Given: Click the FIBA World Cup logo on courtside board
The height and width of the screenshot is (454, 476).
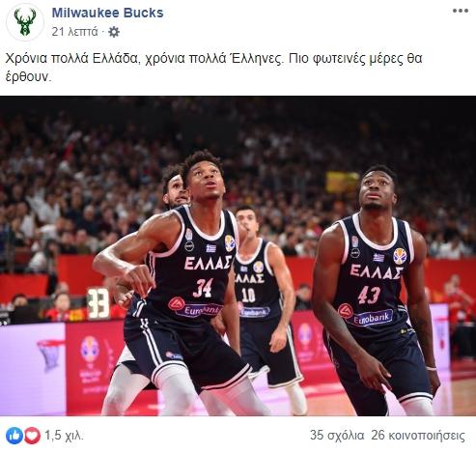Looking at the screenshot, I should pos(90,349).
